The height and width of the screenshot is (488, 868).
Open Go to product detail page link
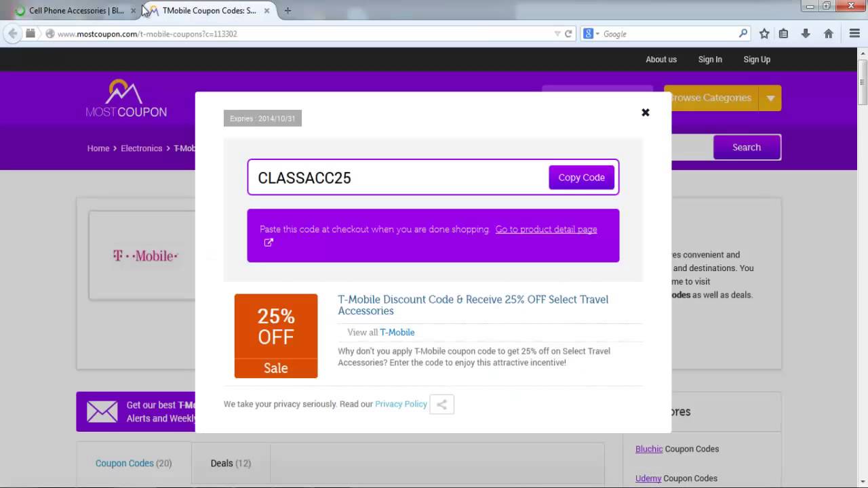tap(546, 229)
